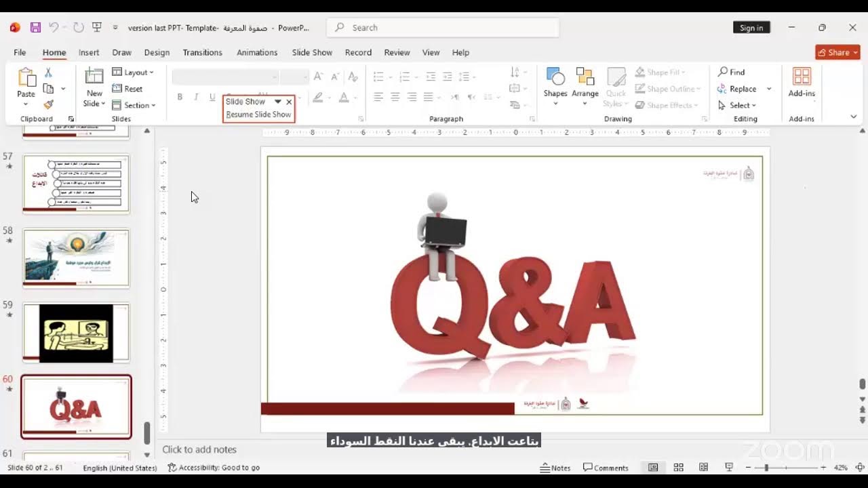This screenshot has width=868, height=488.
Task: Toggle Italic formatting
Action: click(196, 98)
